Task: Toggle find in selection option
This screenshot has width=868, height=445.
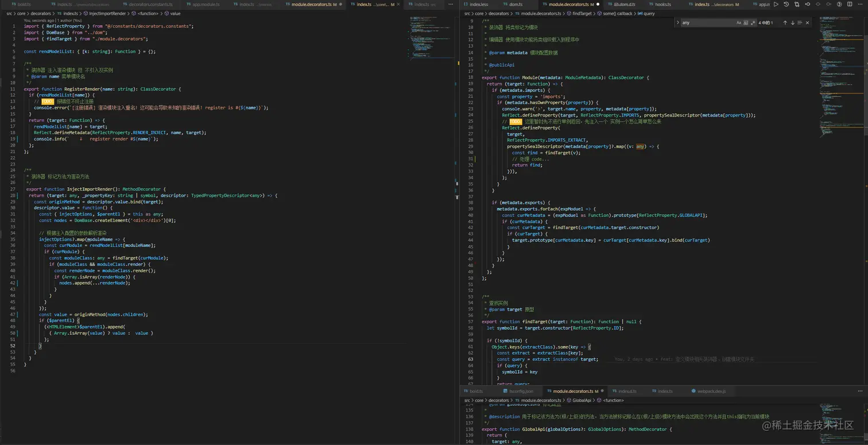Action: coord(800,23)
